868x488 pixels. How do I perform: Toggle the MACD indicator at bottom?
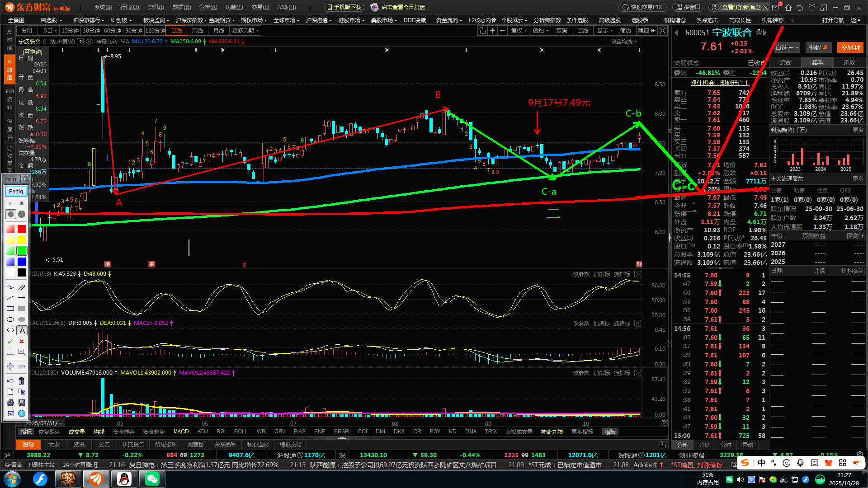coord(181,432)
